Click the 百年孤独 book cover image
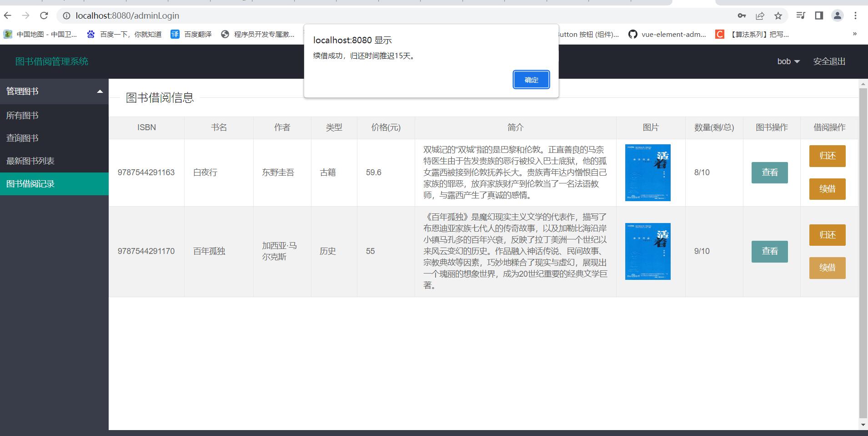The height and width of the screenshot is (436, 868). [x=647, y=251]
